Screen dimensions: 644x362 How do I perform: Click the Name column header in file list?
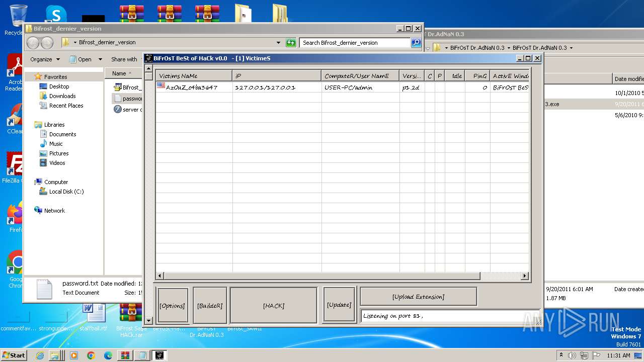coord(124,73)
